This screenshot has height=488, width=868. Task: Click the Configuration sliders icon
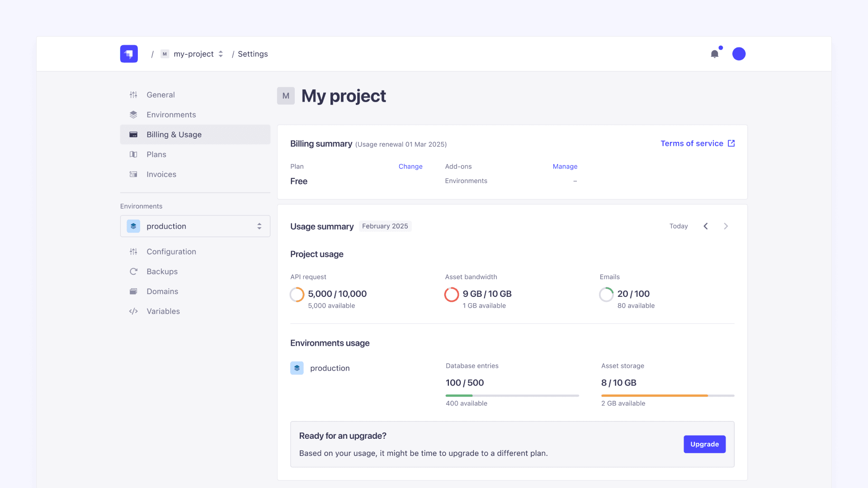(133, 252)
